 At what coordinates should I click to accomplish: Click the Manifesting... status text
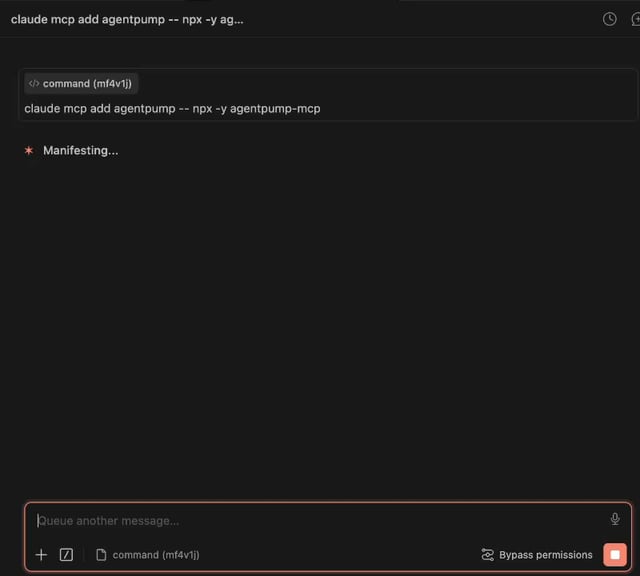coord(81,151)
